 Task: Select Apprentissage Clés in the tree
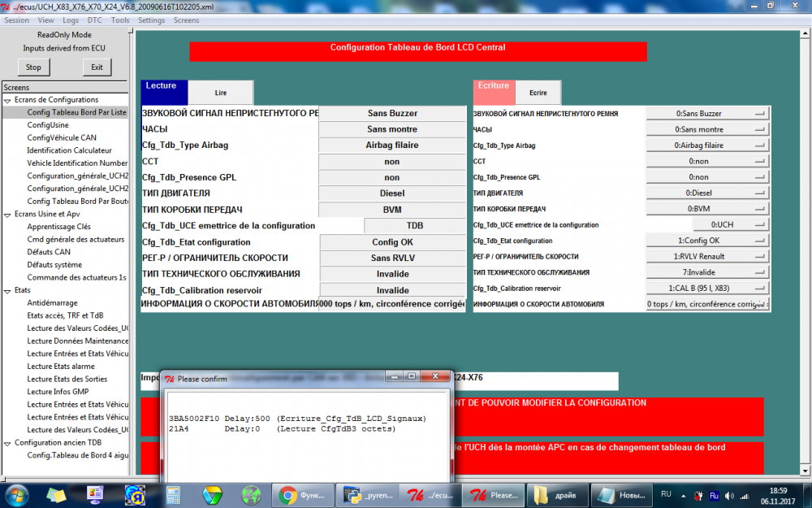tap(58, 227)
